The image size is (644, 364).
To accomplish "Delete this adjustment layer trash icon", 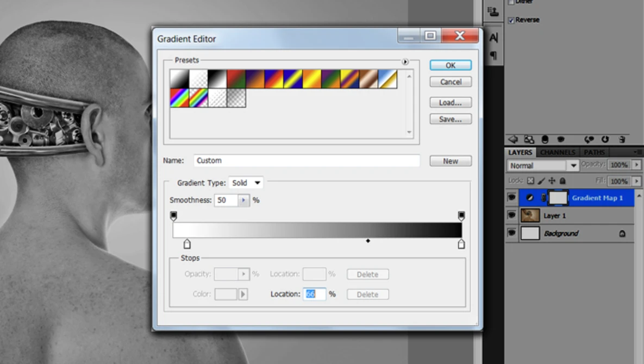I will [622, 140].
